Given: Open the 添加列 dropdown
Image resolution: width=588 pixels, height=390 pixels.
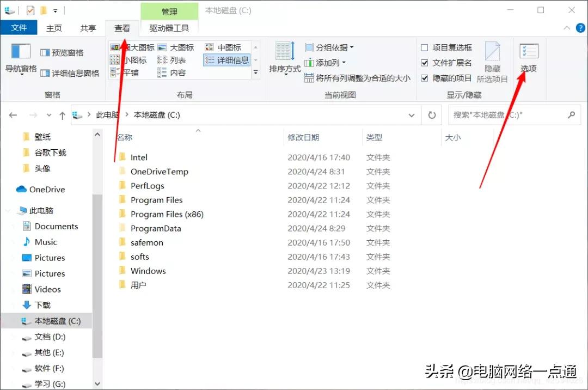Looking at the screenshot, I should pyautogui.click(x=327, y=62).
